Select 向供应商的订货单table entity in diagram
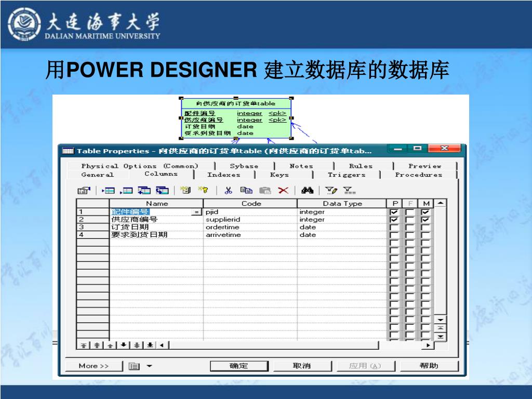532x399 pixels. pyautogui.click(x=236, y=118)
